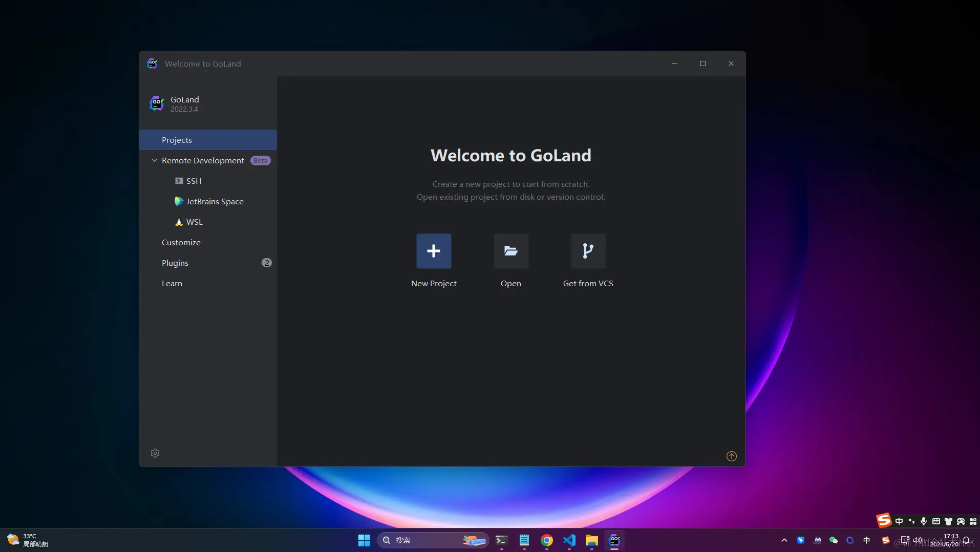Launch Google Chrome from the taskbar
The width and height of the screenshot is (980, 552).
(546, 540)
